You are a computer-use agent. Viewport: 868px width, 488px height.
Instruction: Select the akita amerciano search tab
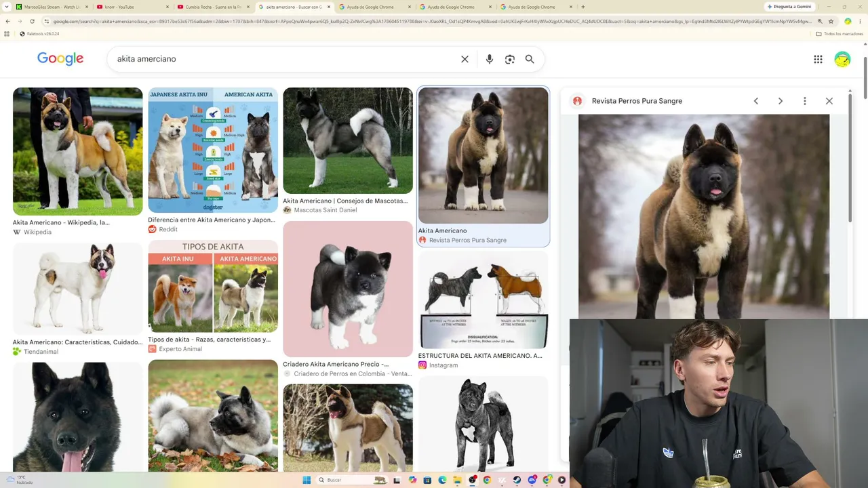point(294,7)
